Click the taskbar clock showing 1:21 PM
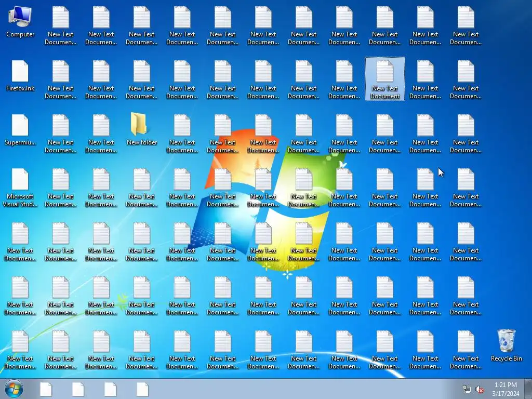532x399 pixels. click(506, 389)
